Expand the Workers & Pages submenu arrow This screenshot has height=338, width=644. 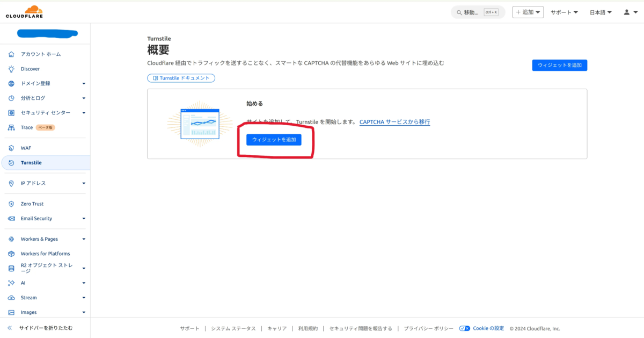pos(84,239)
